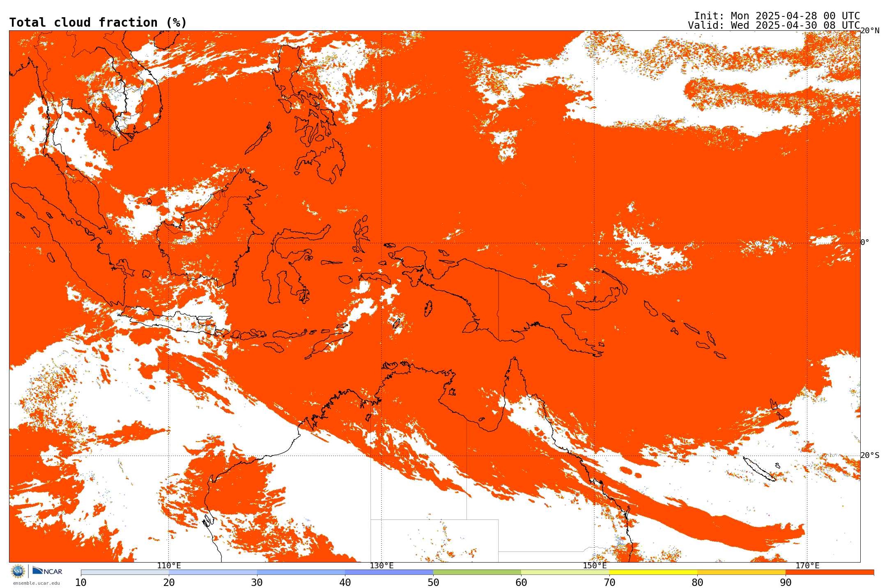Viewport: 887px width, 588px height.
Task: Select the 'Init: Mon 2025-04-28 00 UTC' text
Action: click(777, 16)
